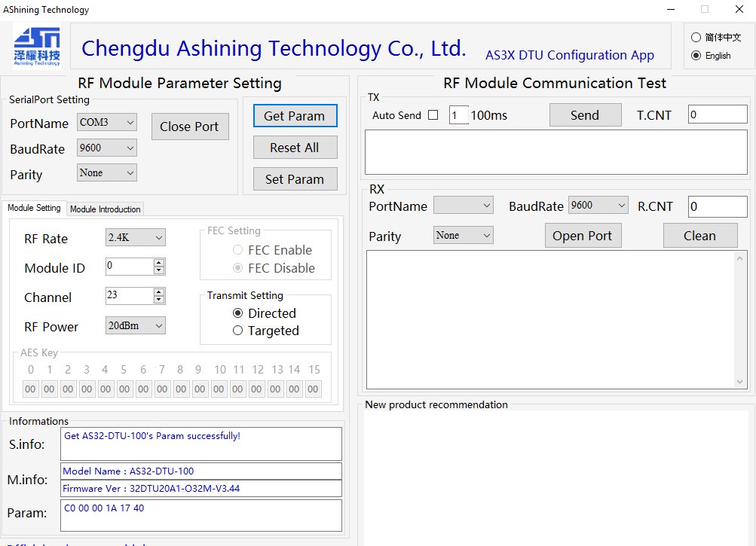756x546 pixels.
Task: Open serial port Parity dropdown
Action: (106, 172)
